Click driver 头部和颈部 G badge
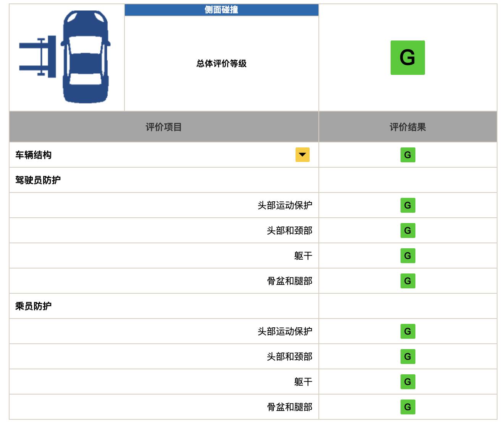 [408, 230]
